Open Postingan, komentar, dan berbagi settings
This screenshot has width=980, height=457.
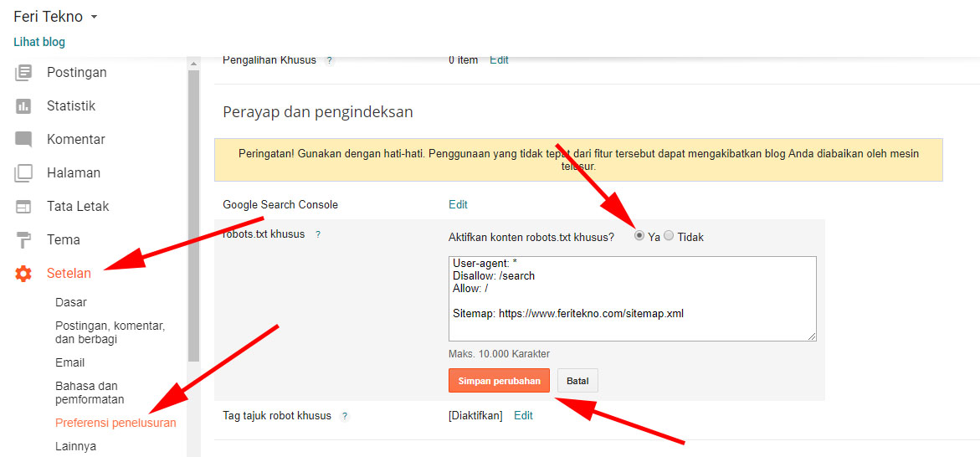click(x=110, y=332)
